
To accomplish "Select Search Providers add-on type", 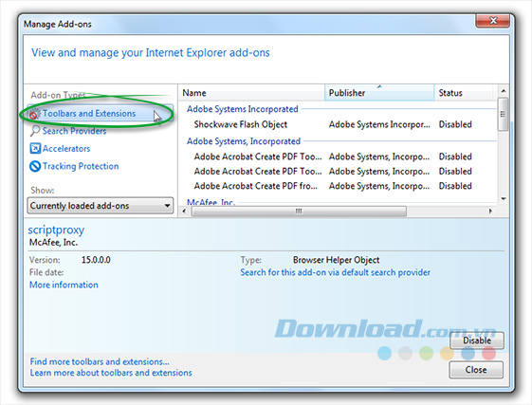I will [x=74, y=131].
